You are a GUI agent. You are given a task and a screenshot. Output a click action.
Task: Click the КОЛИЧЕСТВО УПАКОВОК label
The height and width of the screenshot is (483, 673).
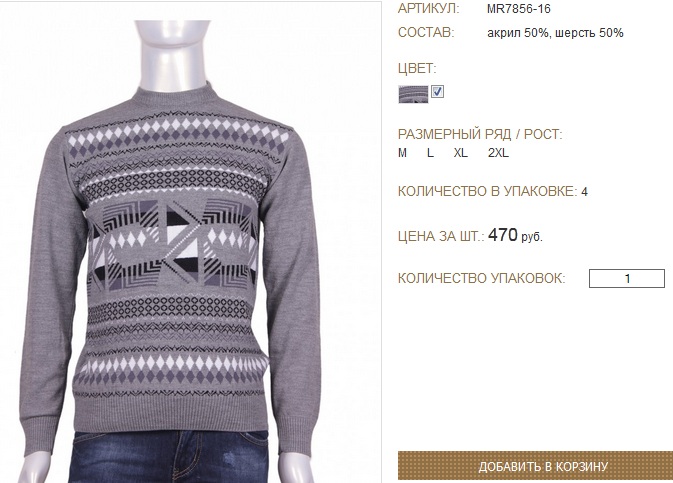coord(482,278)
